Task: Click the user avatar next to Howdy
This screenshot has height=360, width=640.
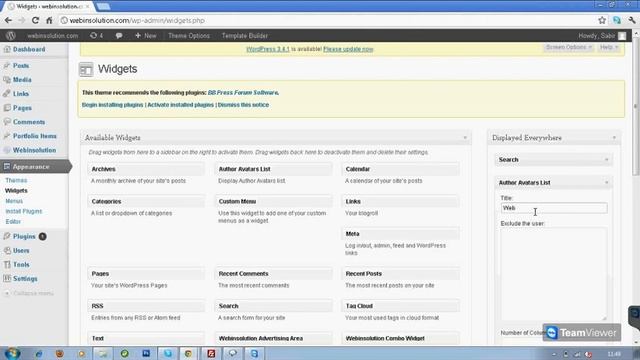Action: pos(622,36)
